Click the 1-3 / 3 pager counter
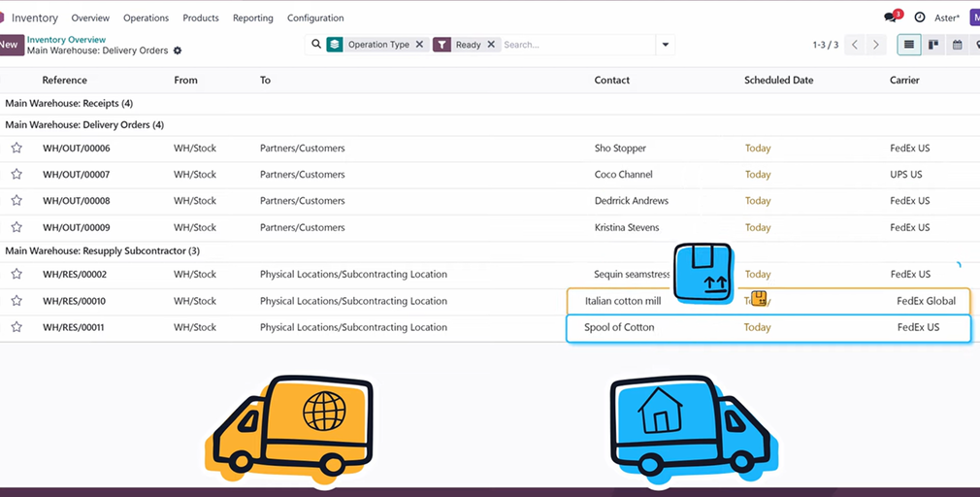Image resolution: width=980 pixels, height=497 pixels. click(825, 45)
